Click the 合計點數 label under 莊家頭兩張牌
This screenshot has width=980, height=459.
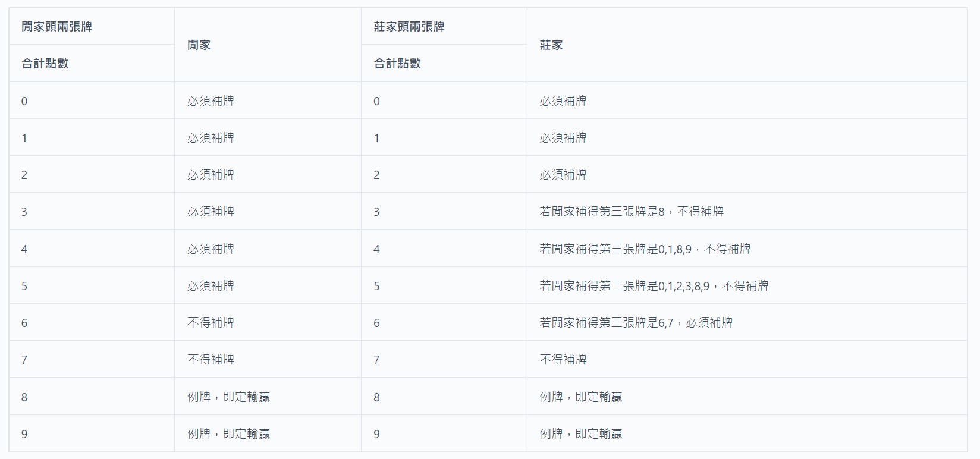coord(397,64)
